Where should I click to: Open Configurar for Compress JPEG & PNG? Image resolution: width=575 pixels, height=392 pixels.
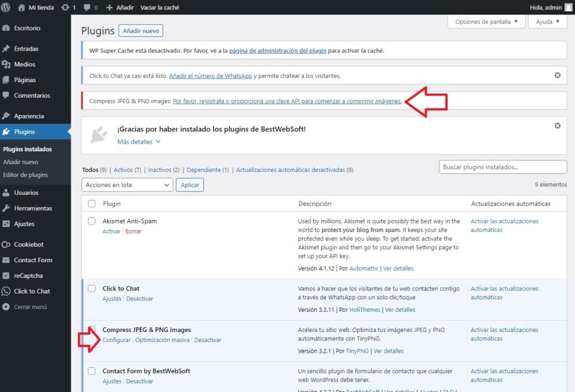coord(116,340)
